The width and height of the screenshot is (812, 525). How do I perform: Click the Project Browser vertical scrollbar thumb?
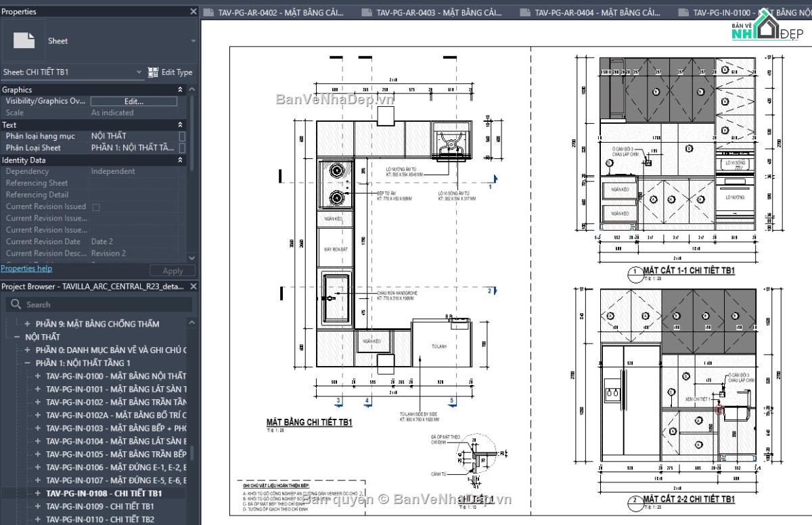(192, 453)
